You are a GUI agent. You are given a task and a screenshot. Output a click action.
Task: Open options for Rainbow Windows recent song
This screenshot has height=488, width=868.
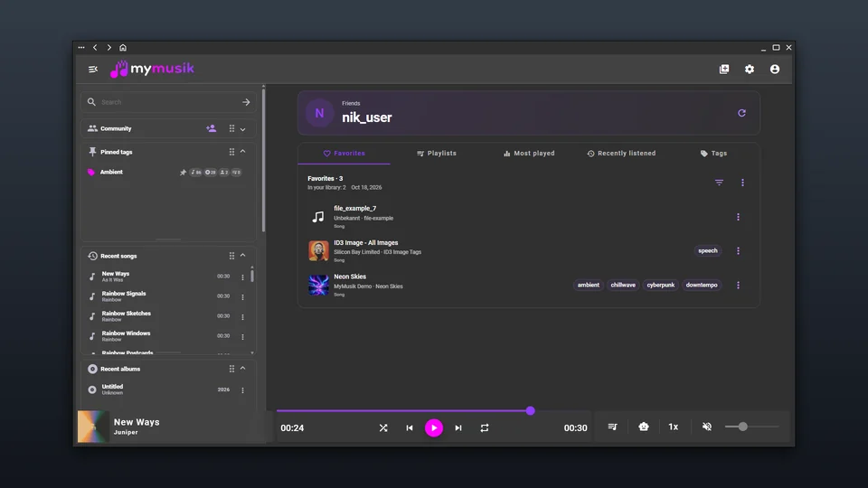coord(242,336)
